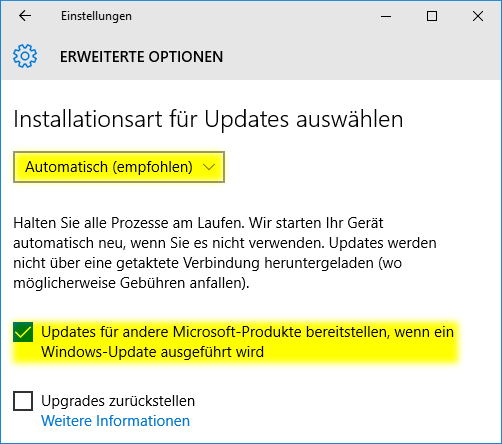Click the 'Einstellungen' window title

point(96,16)
